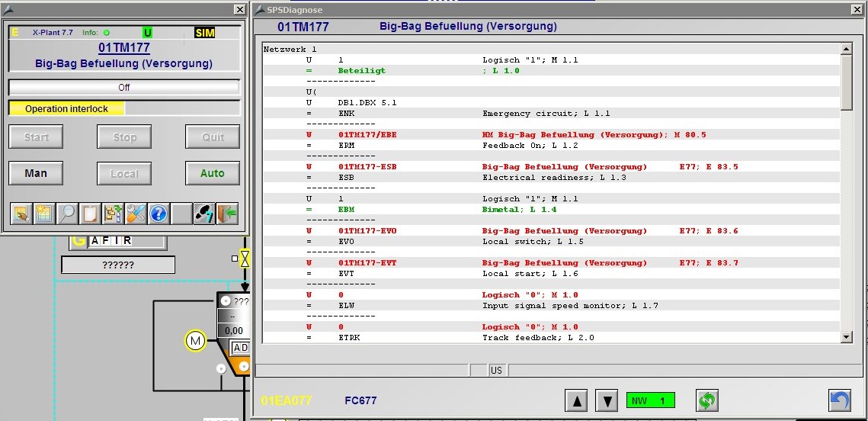Select the EVO Local switch line
This screenshot has height=421, width=868.
coord(552,242)
